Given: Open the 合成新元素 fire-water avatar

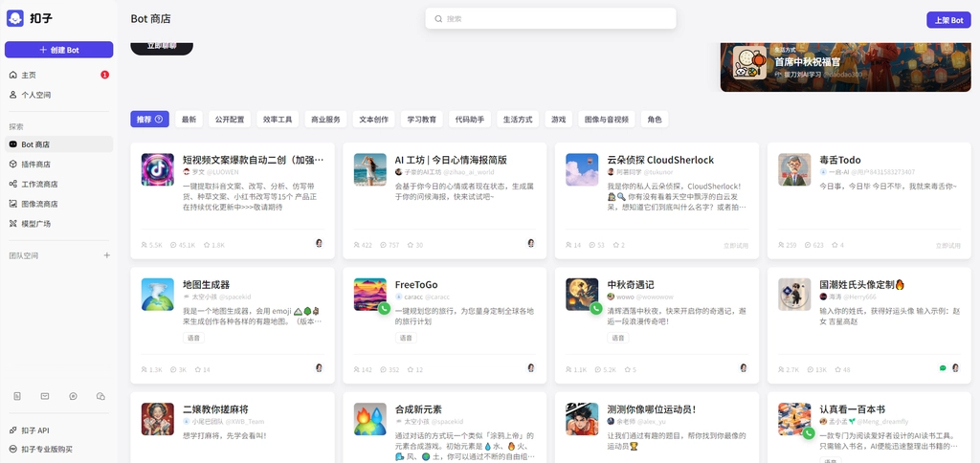Looking at the screenshot, I should 370,419.
